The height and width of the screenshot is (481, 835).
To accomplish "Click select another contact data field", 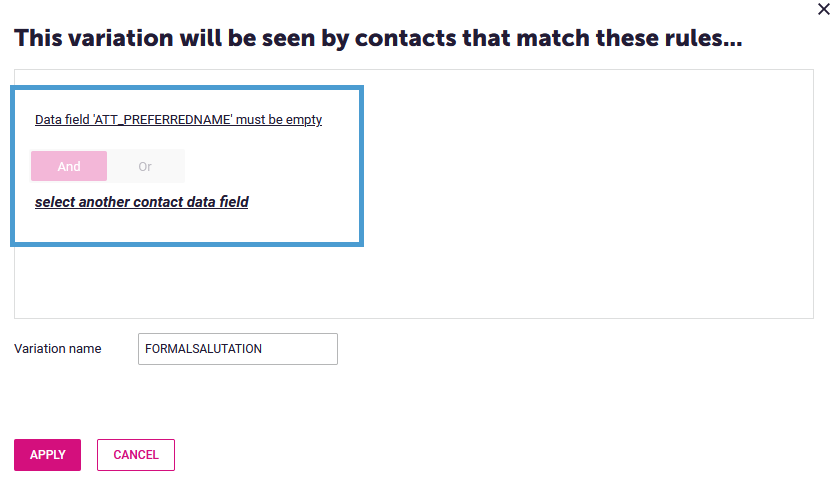I will click(x=142, y=202).
